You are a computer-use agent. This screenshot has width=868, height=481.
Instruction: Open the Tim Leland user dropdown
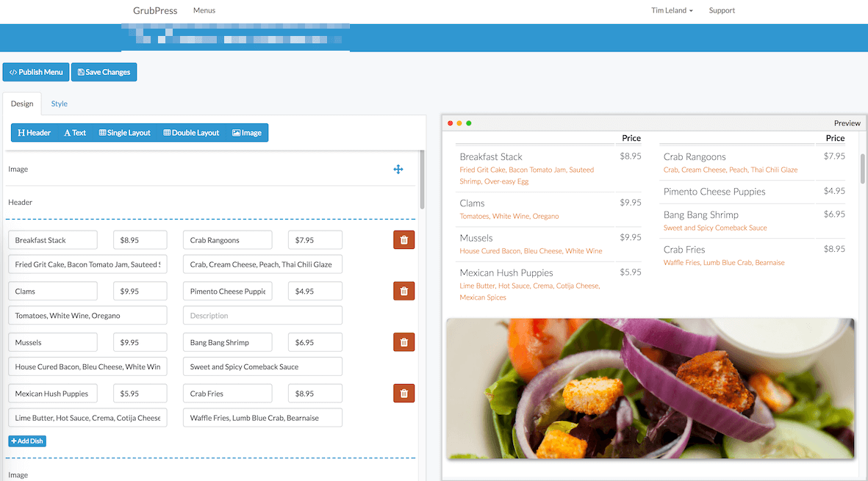coord(672,11)
